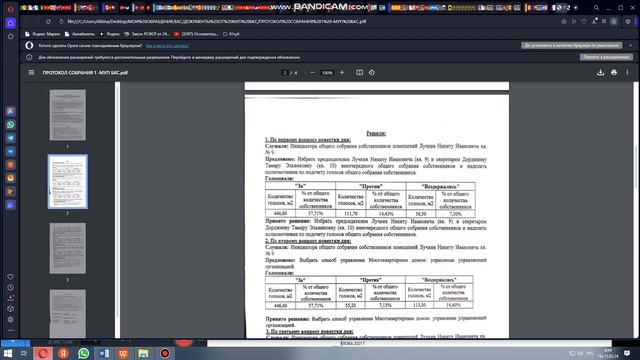Click the 100% zoom level field
This screenshot has width=640, height=360.
click(327, 73)
